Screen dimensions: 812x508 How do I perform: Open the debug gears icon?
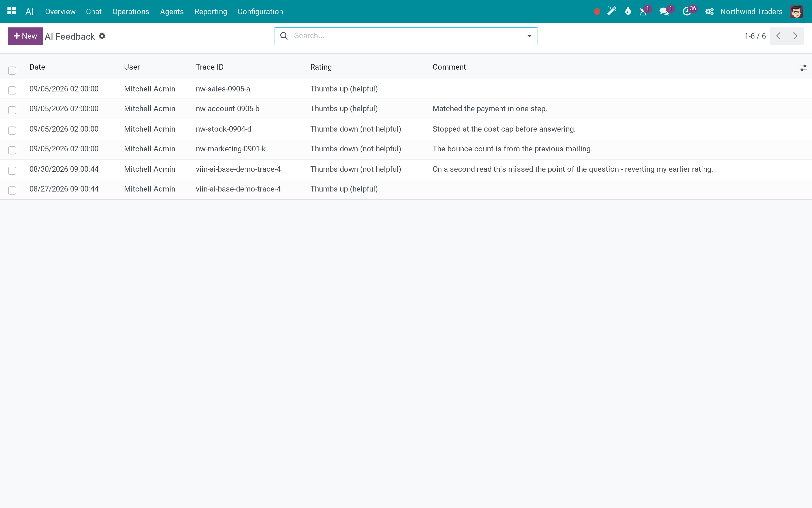(x=709, y=11)
